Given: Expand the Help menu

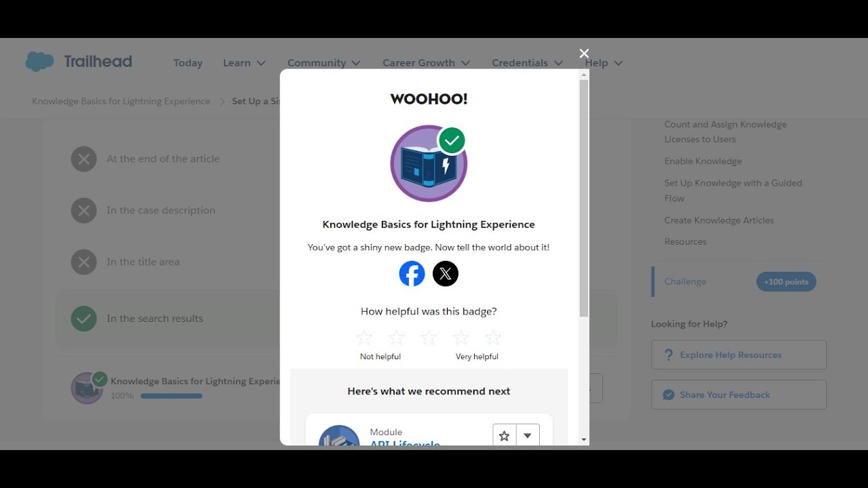Looking at the screenshot, I should (x=604, y=63).
